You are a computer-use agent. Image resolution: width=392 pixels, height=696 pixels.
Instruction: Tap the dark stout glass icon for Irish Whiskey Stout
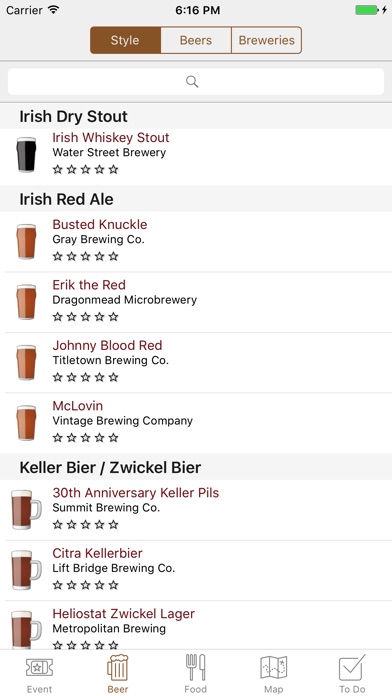click(x=26, y=154)
